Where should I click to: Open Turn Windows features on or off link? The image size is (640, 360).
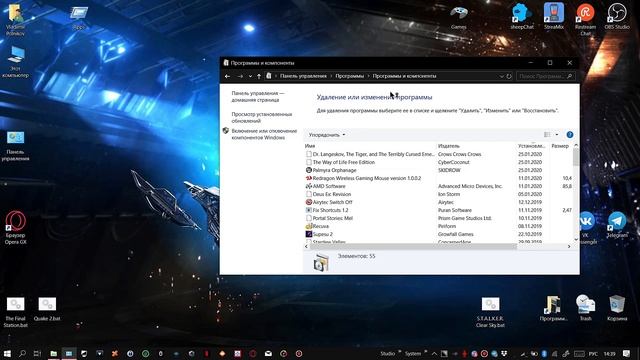(264, 134)
